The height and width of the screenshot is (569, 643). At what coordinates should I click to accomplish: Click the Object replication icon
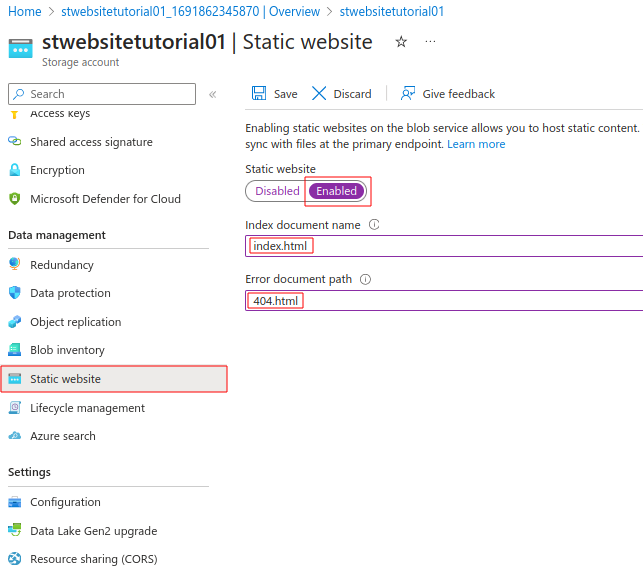pyautogui.click(x=15, y=322)
